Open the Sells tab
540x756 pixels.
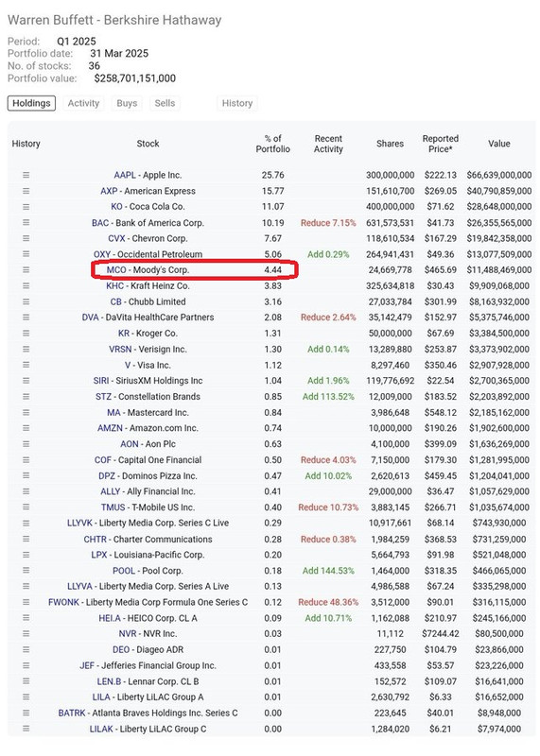[x=165, y=103]
